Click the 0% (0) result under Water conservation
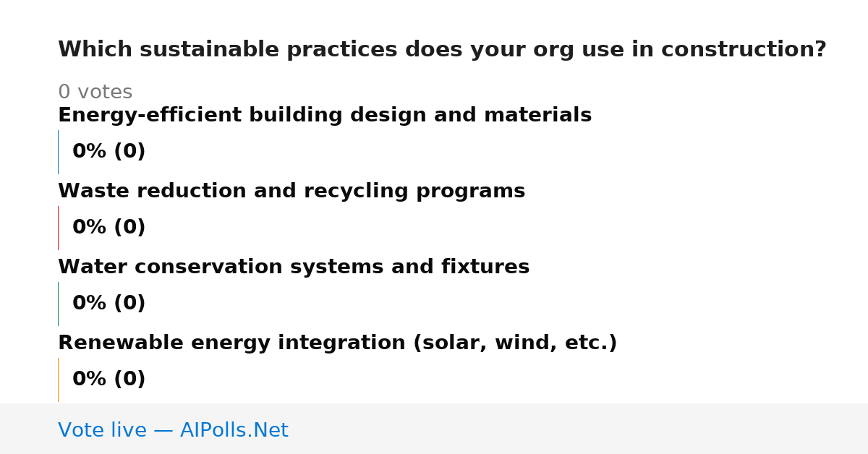 click(109, 304)
